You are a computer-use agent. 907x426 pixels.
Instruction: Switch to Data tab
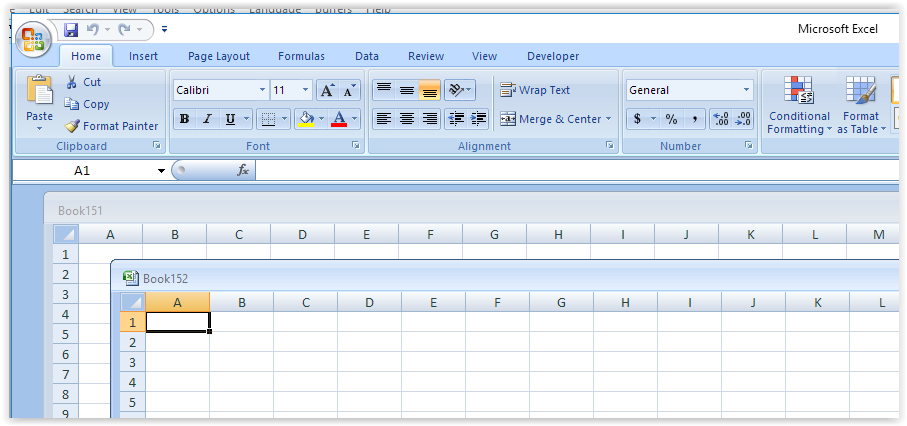click(367, 56)
